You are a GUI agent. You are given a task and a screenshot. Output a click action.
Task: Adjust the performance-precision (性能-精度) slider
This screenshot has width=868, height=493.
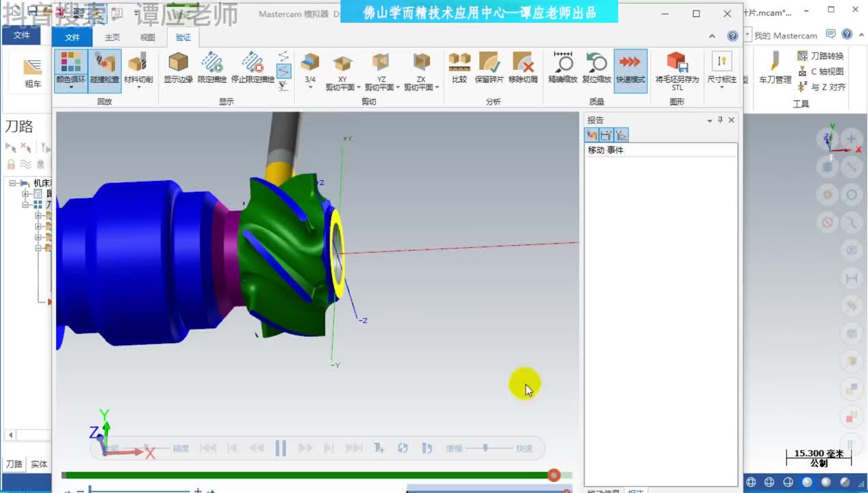click(x=146, y=448)
